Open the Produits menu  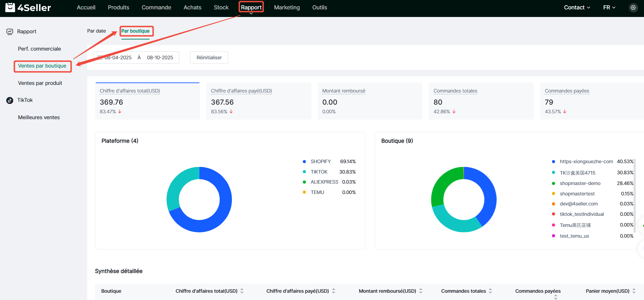[x=118, y=7]
